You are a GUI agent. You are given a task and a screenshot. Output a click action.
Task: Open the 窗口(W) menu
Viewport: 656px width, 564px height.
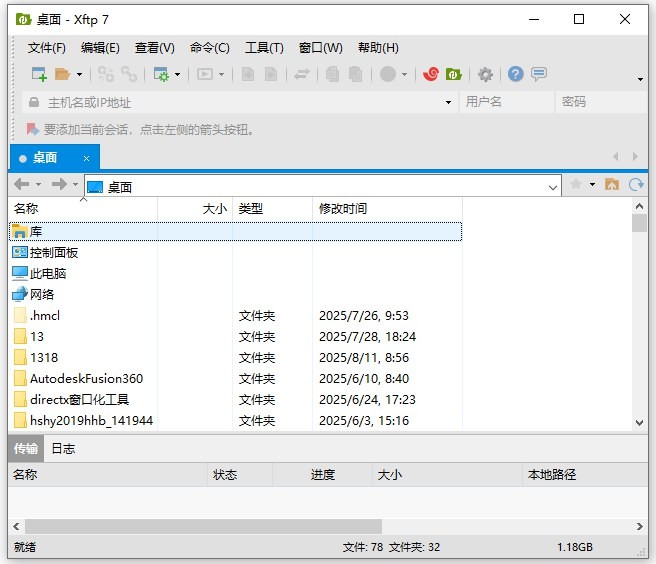point(320,48)
